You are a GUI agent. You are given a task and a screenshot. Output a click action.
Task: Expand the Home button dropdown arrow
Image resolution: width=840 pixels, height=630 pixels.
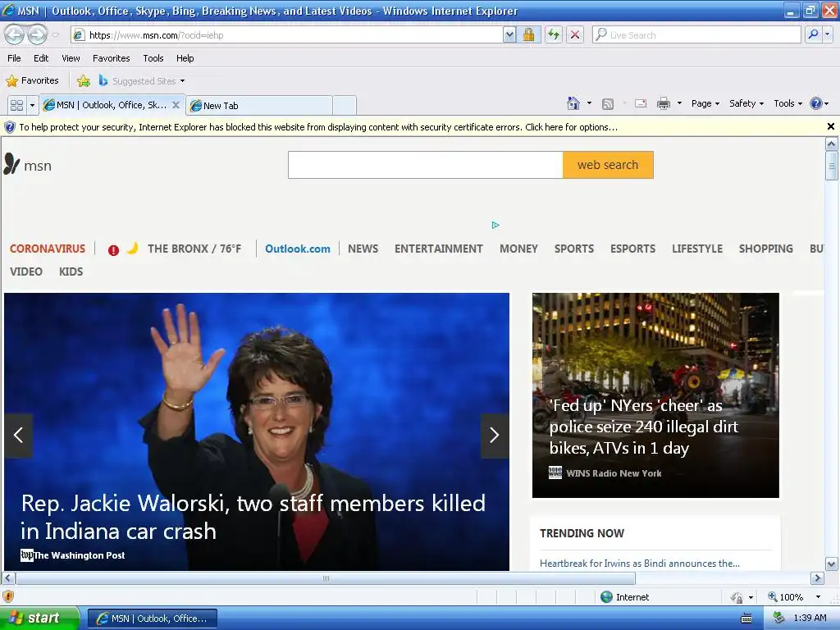(x=589, y=103)
